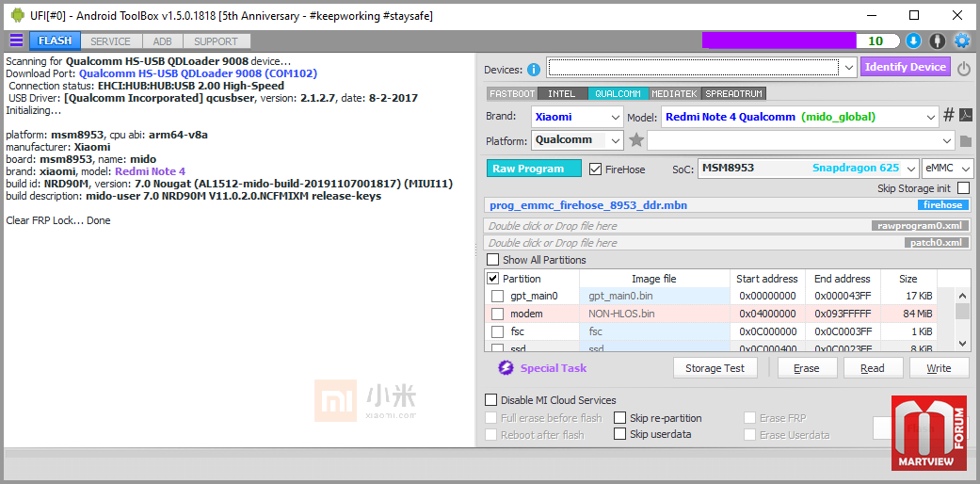Check the fsc partition checkbox
This screenshot has width=980, height=484.
pyautogui.click(x=497, y=331)
